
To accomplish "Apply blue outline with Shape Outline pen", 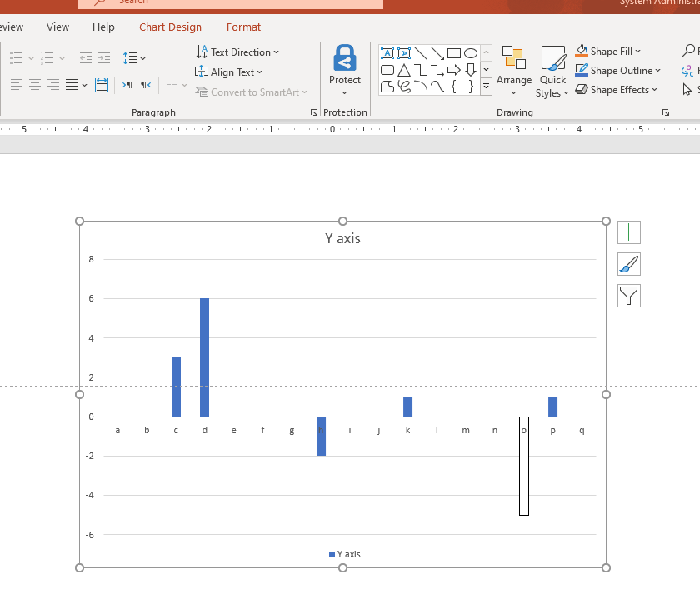I will (582, 71).
